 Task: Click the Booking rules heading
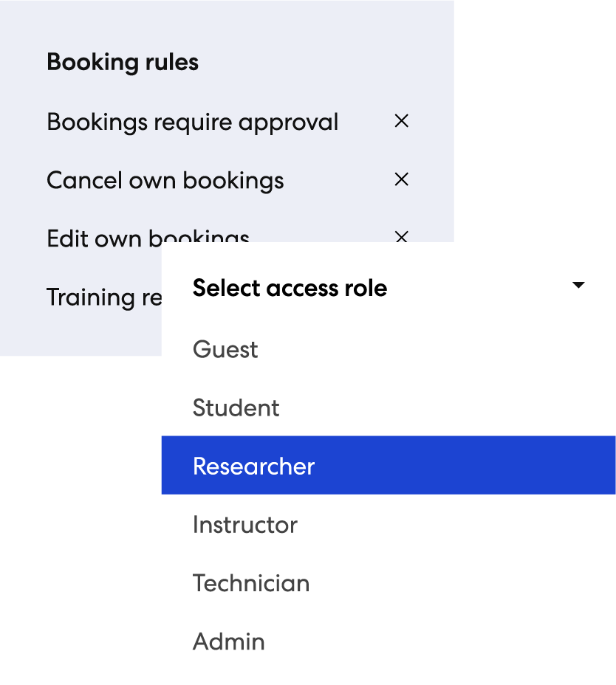(x=123, y=62)
